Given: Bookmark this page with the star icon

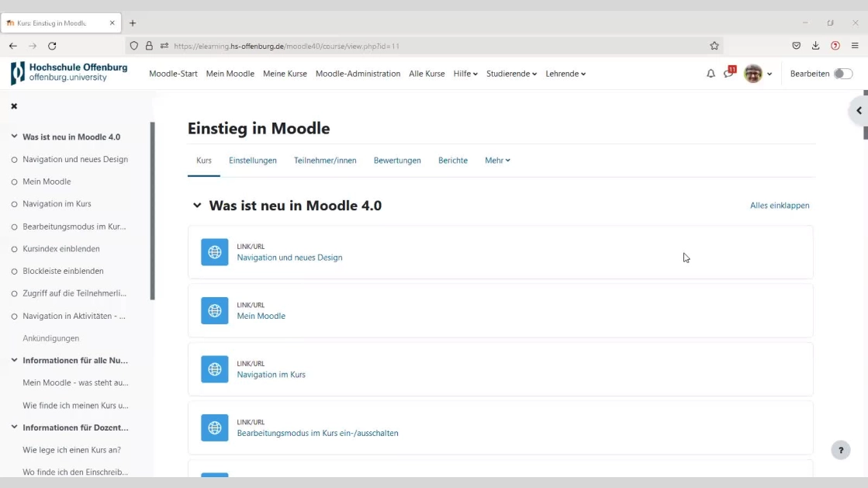Looking at the screenshot, I should (714, 46).
